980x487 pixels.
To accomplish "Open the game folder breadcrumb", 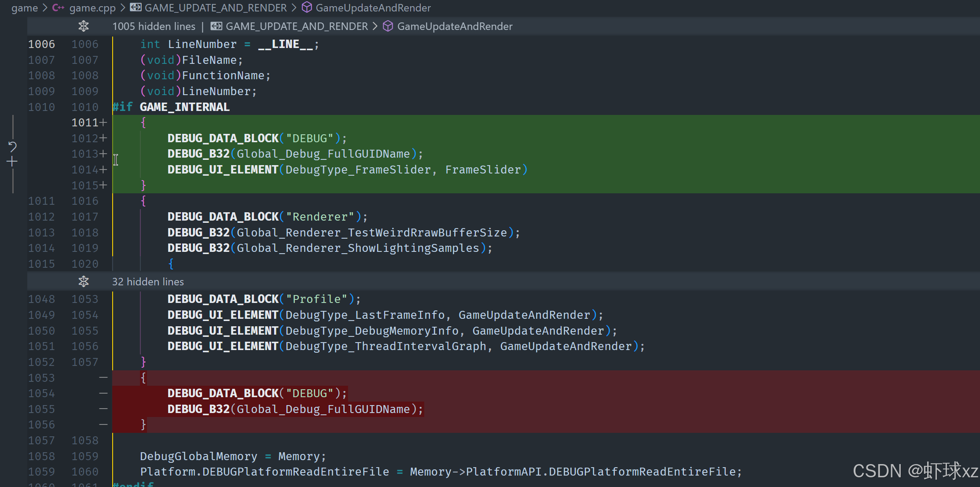I will pos(25,8).
